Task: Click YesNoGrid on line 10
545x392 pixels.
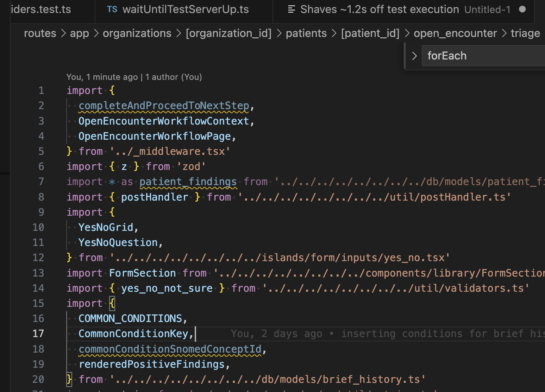Action: point(106,227)
